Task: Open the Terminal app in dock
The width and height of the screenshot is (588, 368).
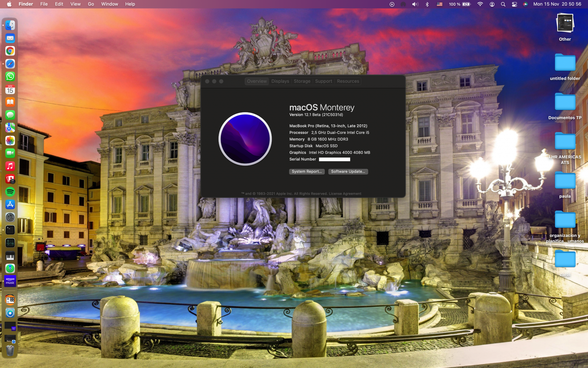Action: point(10,230)
